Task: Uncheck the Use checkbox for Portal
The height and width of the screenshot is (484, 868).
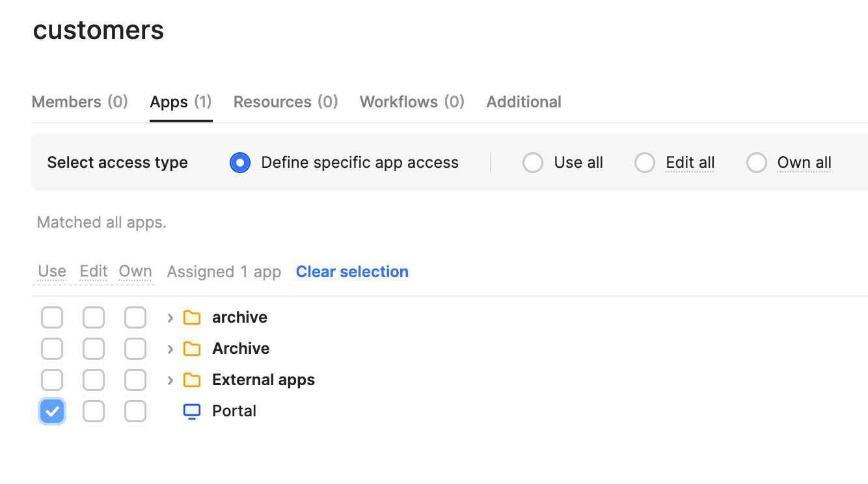Action: click(x=52, y=411)
